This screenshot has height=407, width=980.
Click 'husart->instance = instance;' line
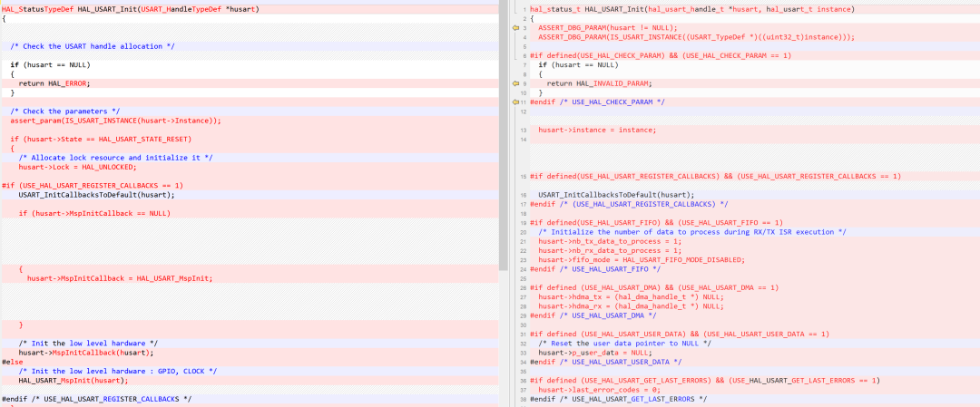tap(597, 130)
